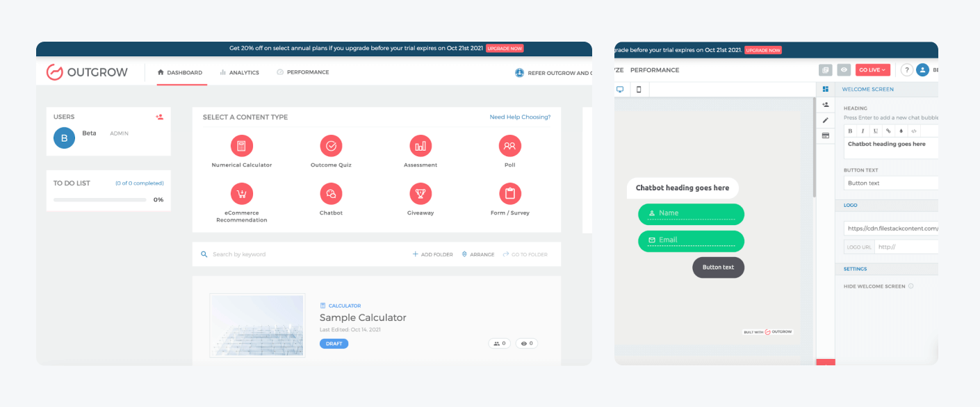Select the Assessment icon
The width and height of the screenshot is (980, 407).
click(420, 146)
